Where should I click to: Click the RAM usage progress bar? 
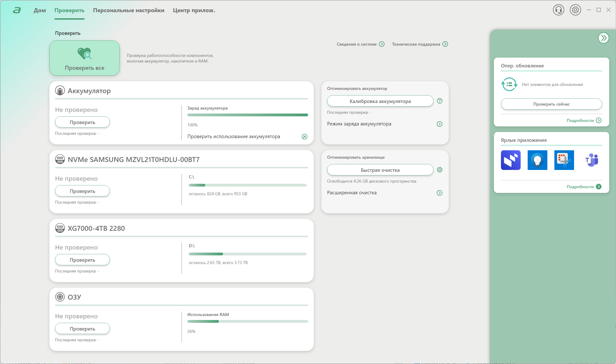247,321
